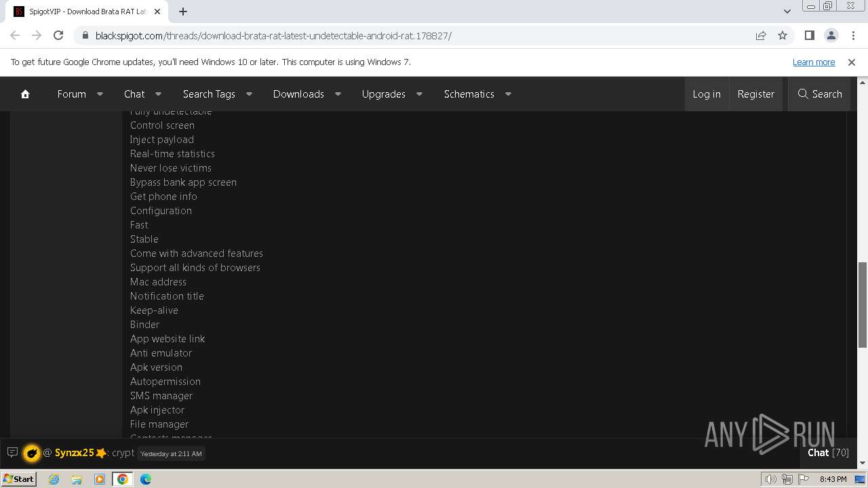Expand the Search Tags dropdown arrow
Image resolution: width=868 pixels, height=488 pixels.
click(249, 94)
